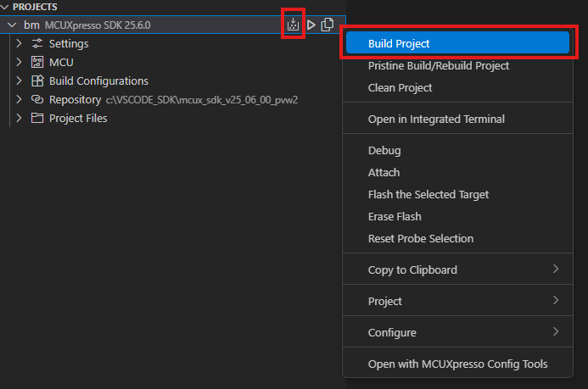The width and height of the screenshot is (588, 389).
Task: Select the MCU tree row label
Action: [x=61, y=62]
